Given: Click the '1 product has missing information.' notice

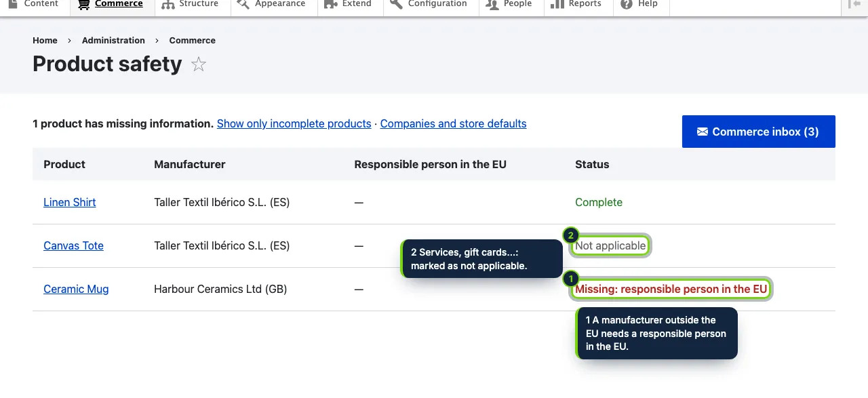Looking at the screenshot, I should coord(123,124).
